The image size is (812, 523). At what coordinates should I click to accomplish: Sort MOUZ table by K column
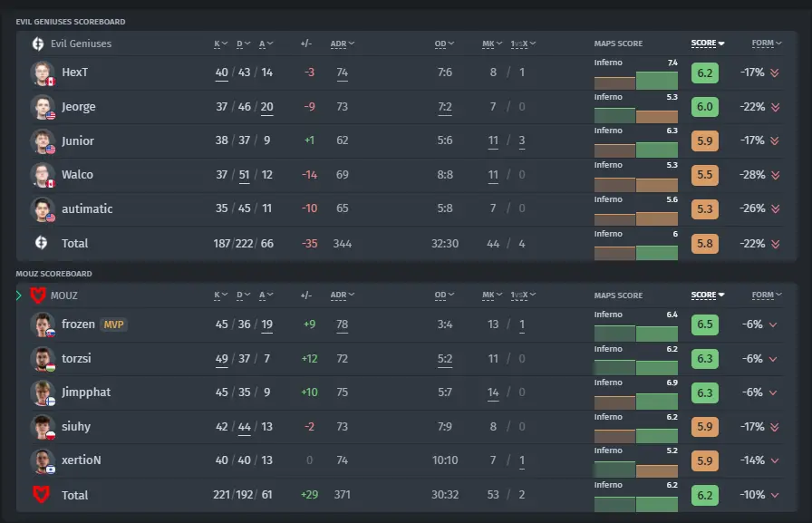click(220, 295)
